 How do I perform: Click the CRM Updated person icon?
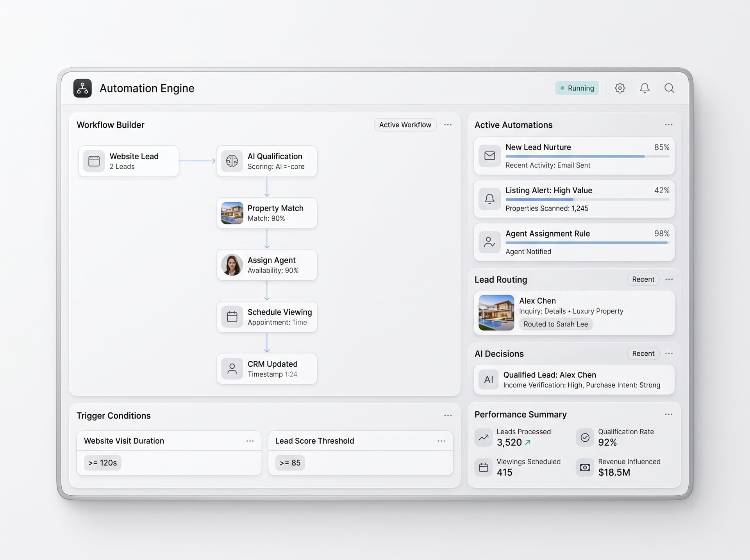tap(232, 369)
